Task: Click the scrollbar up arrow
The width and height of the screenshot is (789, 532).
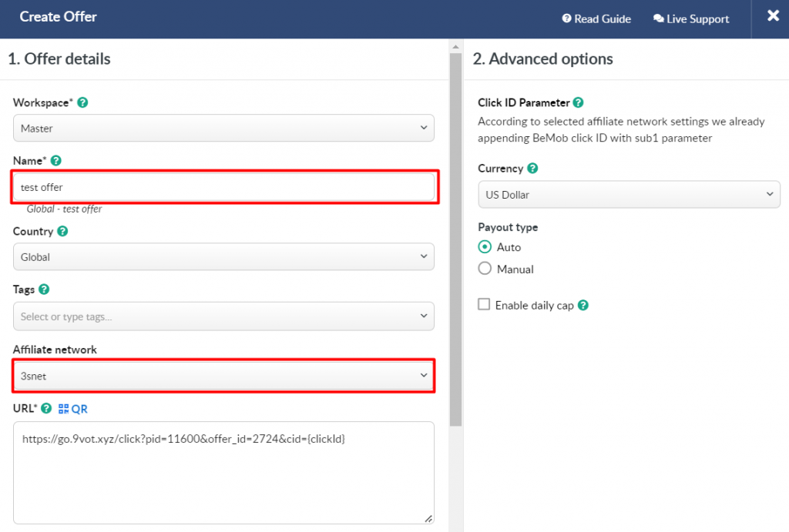Action: tap(455, 47)
